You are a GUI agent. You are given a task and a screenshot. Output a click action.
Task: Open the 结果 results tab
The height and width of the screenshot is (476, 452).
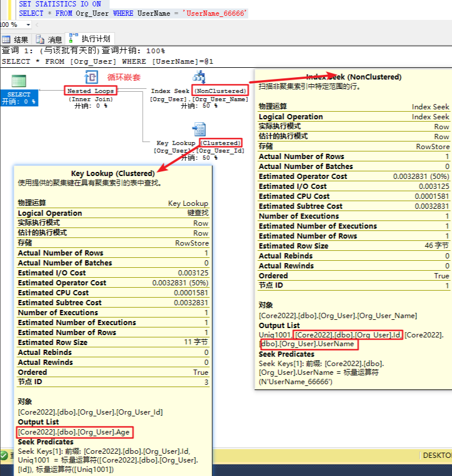[x=15, y=39]
